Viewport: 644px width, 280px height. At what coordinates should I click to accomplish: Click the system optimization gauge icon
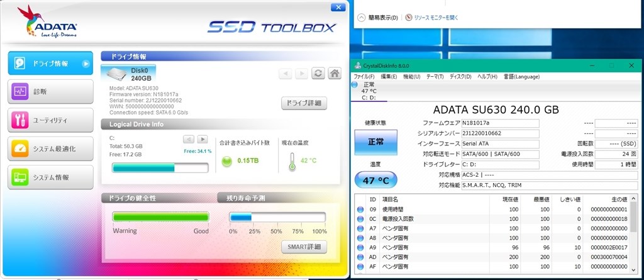pos(21,149)
